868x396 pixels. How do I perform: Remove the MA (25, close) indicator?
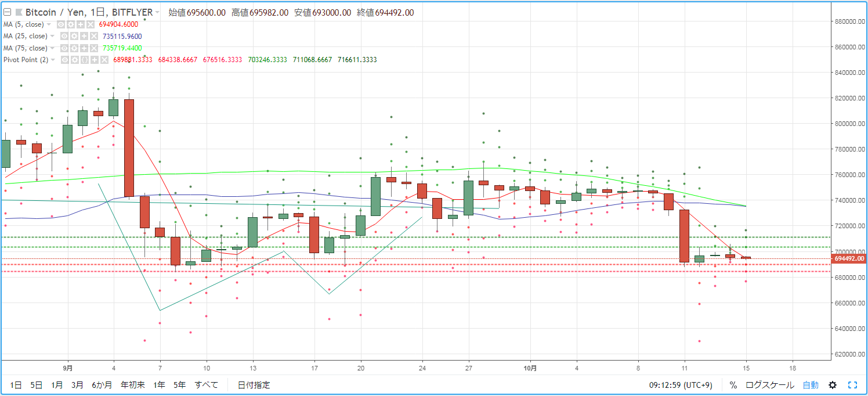[93, 36]
